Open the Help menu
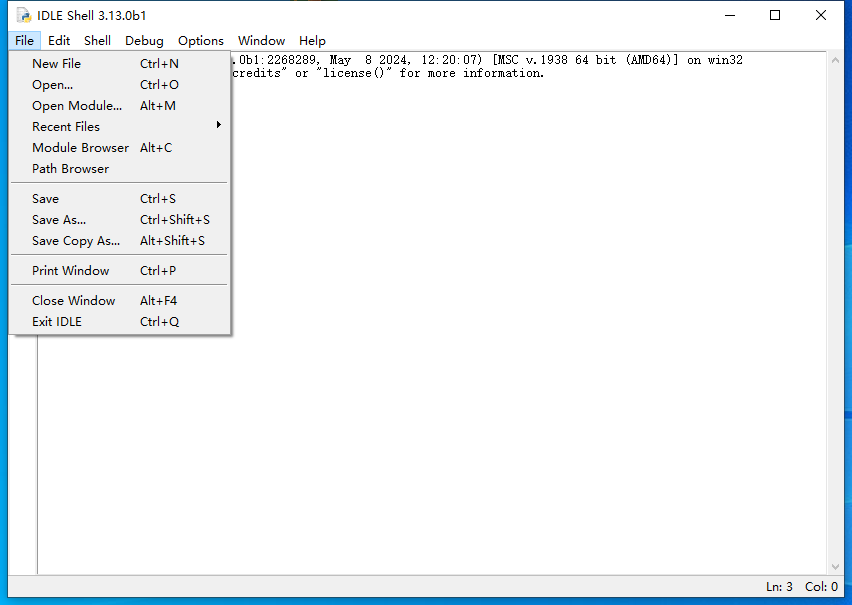This screenshot has height=605, width=852. (312, 41)
